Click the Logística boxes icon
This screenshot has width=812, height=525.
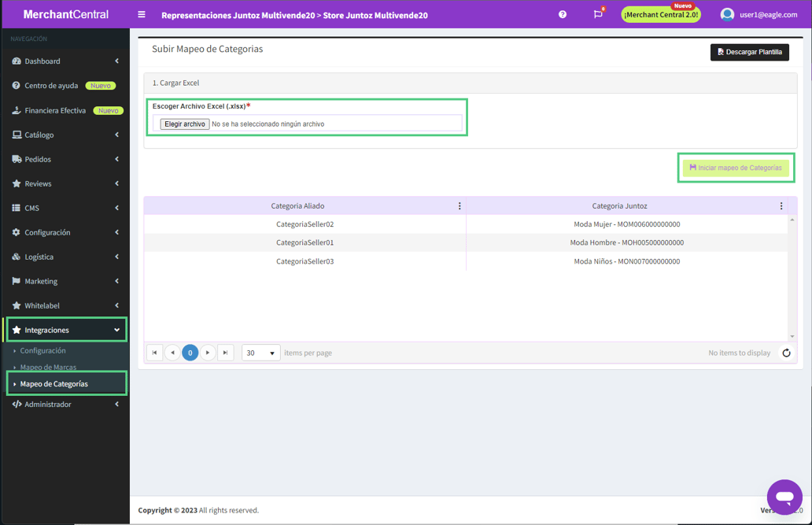point(16,257)
